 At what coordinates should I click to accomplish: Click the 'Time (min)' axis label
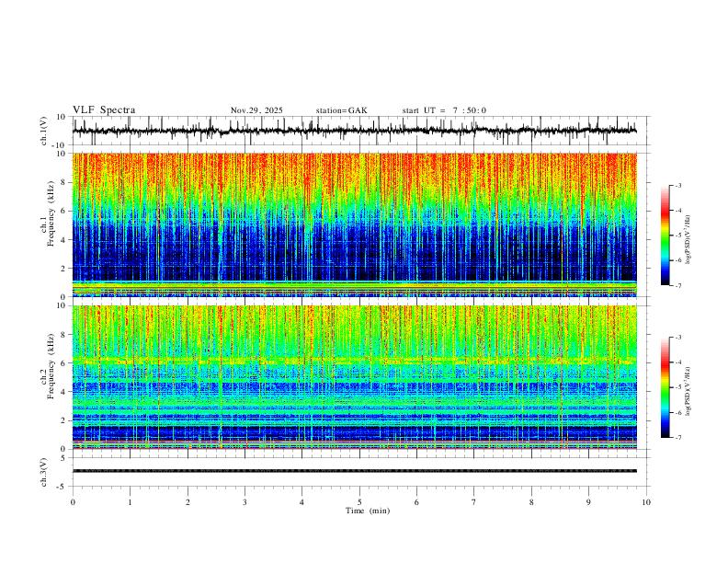(x=368, y=511)
